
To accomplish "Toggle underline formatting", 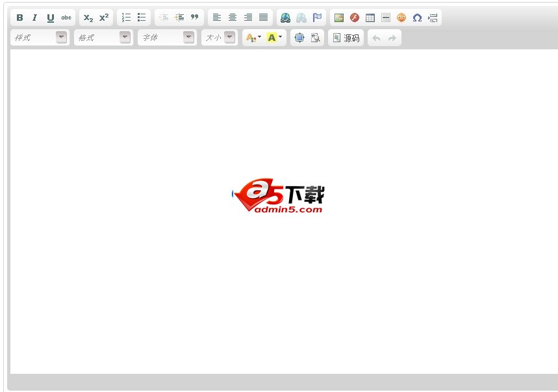I will click(51, 18).
